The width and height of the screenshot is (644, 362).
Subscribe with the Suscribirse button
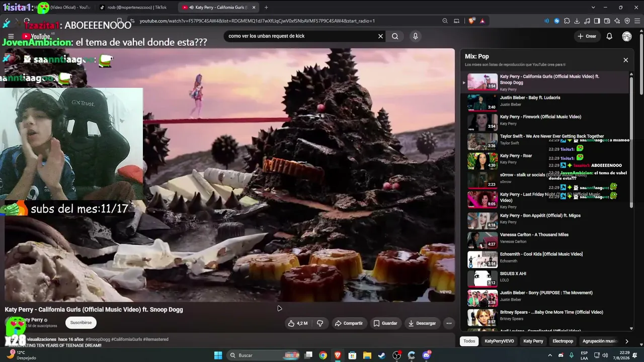[x=81, y=323]
